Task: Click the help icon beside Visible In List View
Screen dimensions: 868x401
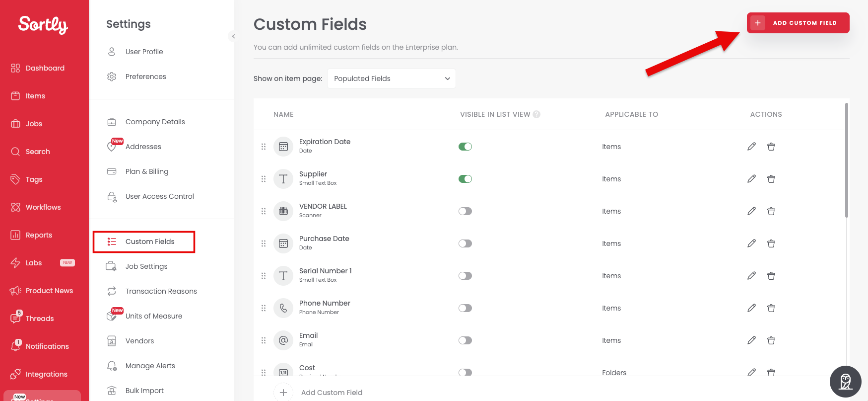Action: [x=536, y=114]
